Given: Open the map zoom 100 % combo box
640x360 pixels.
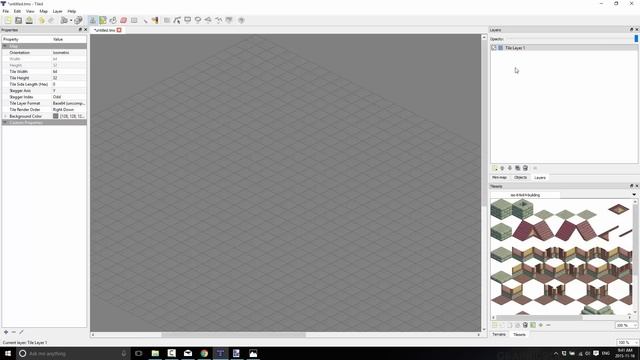Looking at the screenshot, I should click(x=627, y=342).
